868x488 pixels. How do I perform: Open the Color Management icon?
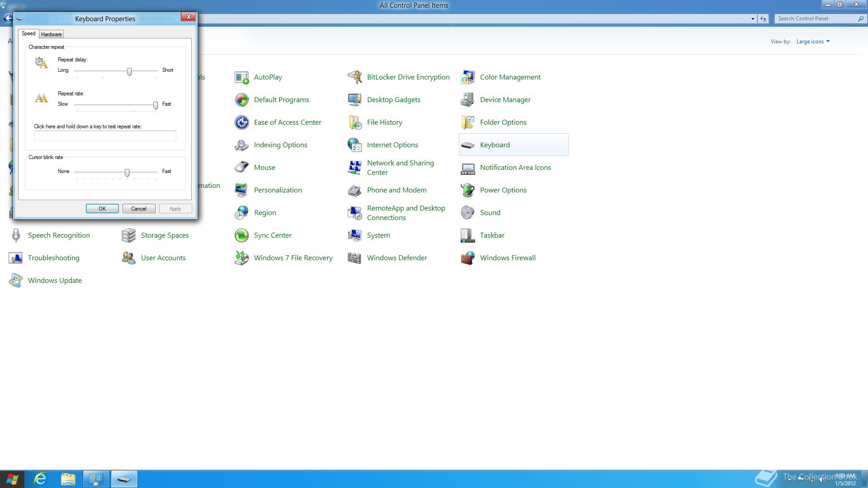click(468, 77)
